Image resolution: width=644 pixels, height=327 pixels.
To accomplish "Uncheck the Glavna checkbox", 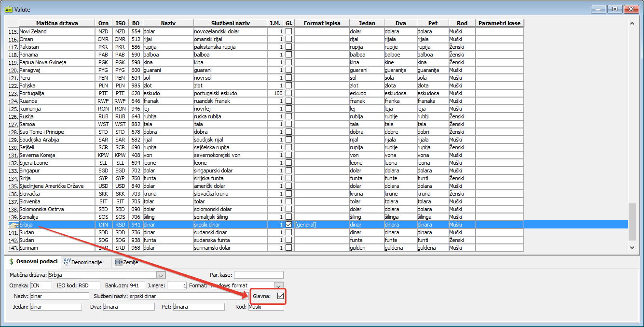I will point(280,297).
